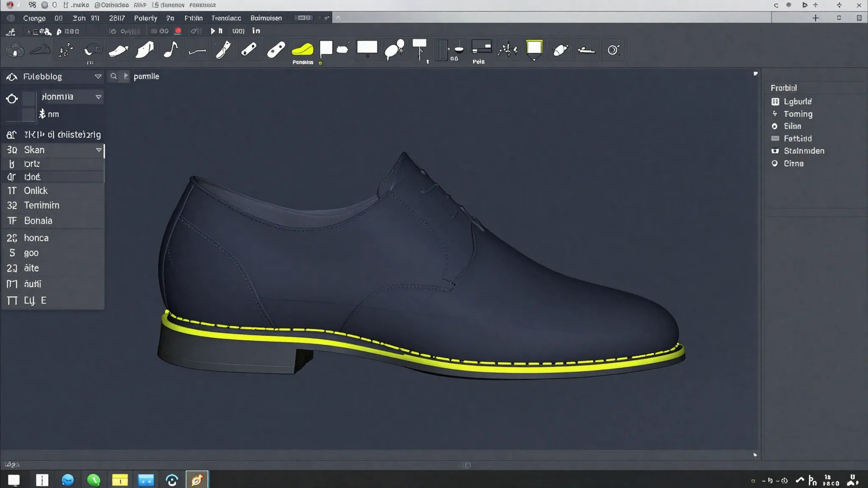
Task: Select the äite list row
Action: tap(53, 268)
